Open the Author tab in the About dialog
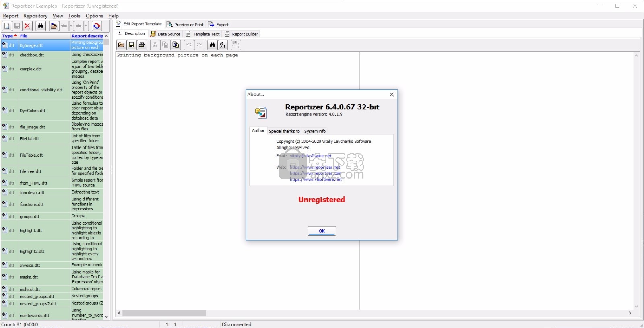Viewport: 644px width, 328px height. 258,130
